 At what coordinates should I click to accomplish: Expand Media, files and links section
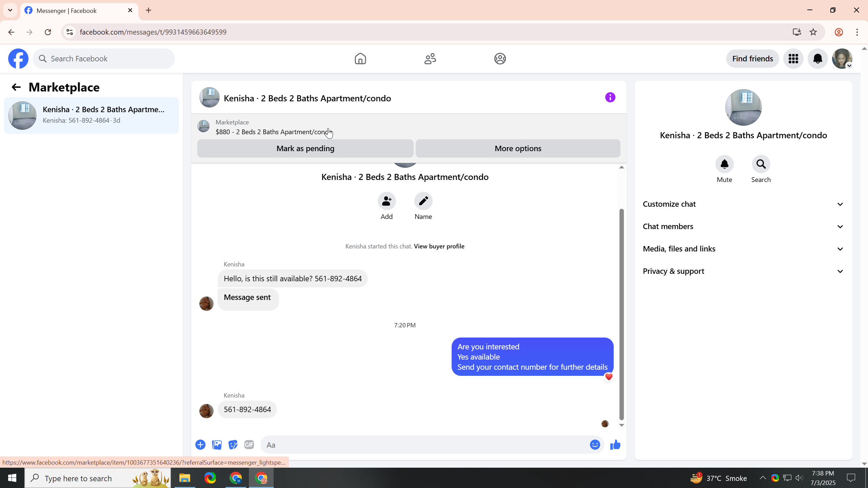[743, 249]
